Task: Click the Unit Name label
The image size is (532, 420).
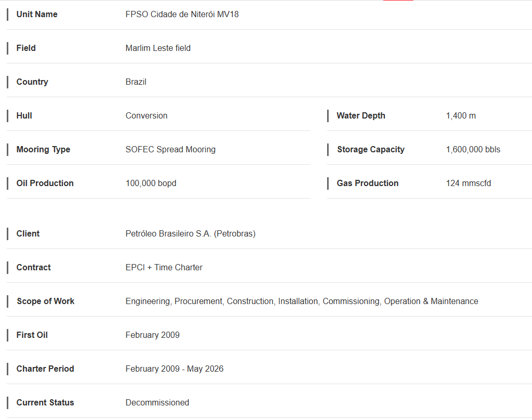Action: click(37, 14)
